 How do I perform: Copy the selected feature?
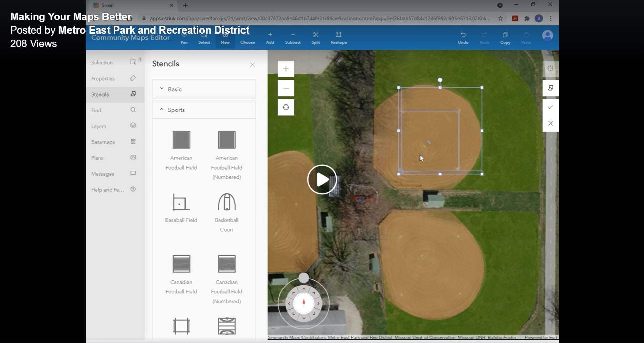click(505, 38)
